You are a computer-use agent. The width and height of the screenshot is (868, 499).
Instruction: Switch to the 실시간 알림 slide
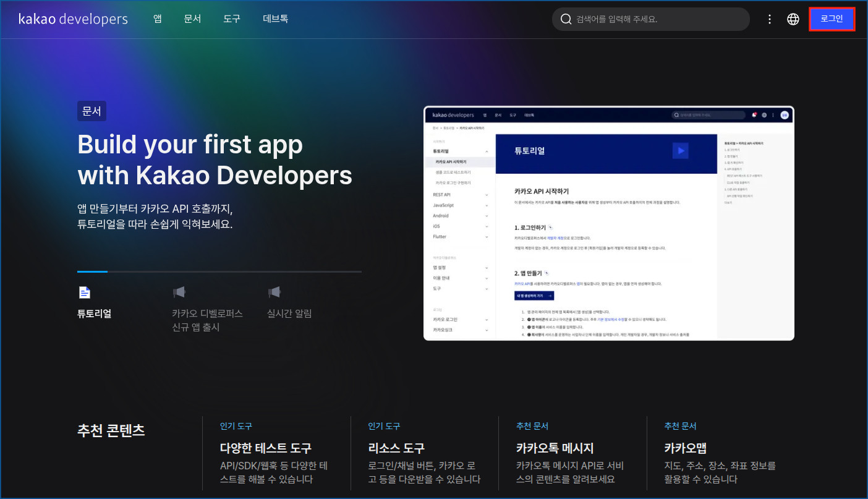coord(289,313)
